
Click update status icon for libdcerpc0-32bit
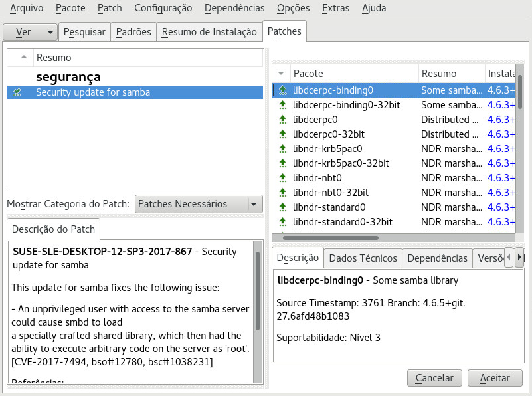tap(283, 134)
